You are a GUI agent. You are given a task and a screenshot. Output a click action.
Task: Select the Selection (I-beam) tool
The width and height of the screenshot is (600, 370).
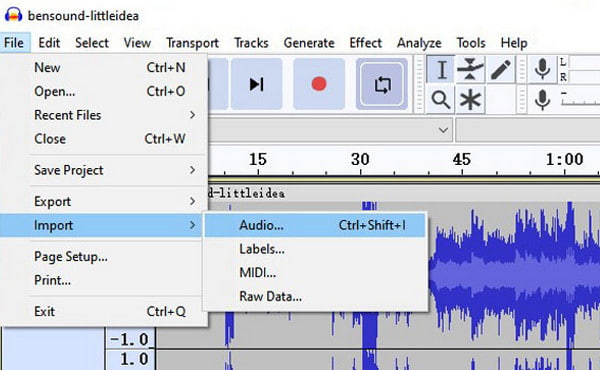(441, 70)
